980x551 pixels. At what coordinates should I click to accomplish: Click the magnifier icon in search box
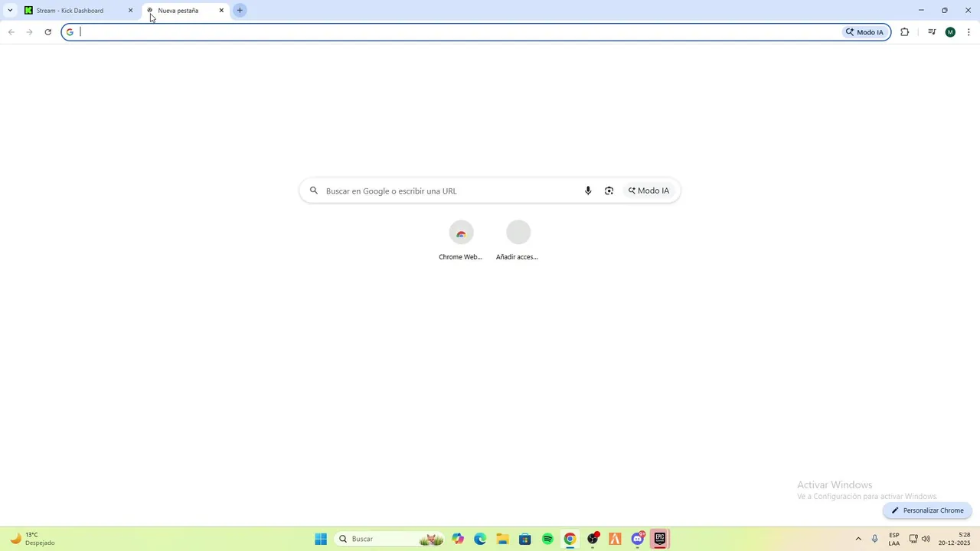(x=314, y=191)
